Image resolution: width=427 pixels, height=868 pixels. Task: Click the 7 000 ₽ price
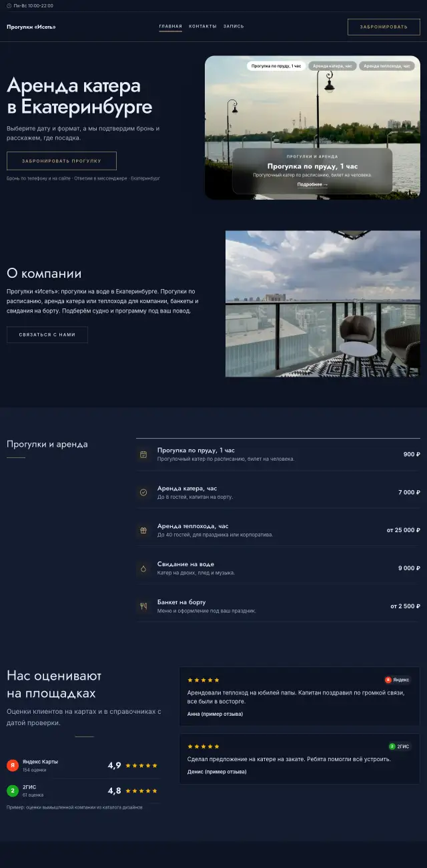click(x=409, y=493)
